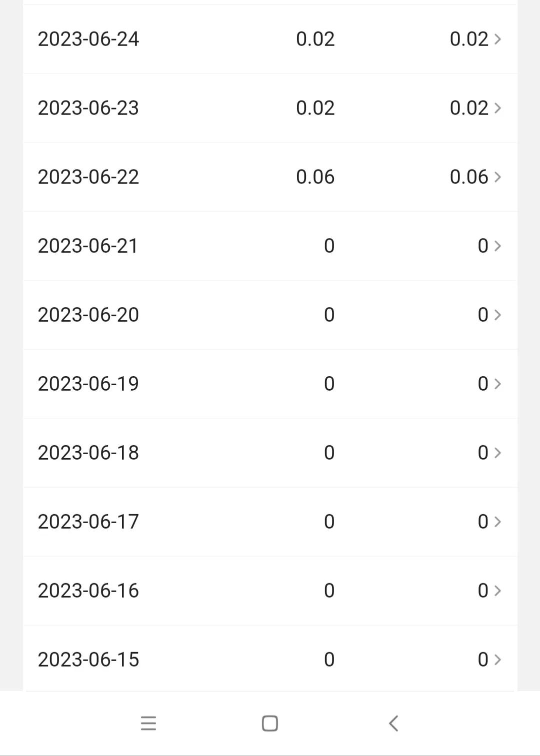Tap the 2023-06-22 date text
Image resolution: width=540 pixels, height=756 pixels.
(88, 177)
